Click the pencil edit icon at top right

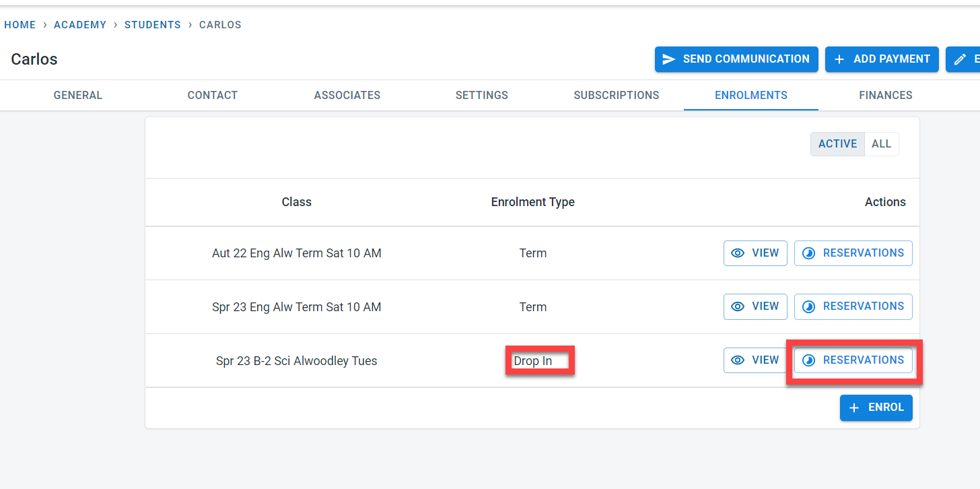click(960, 59)
